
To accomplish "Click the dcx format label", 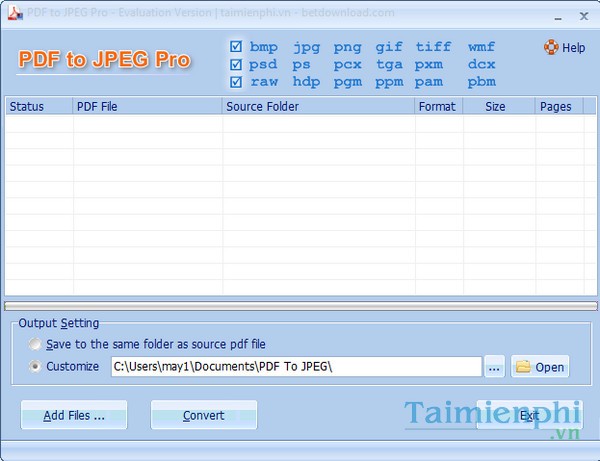I will coord(481,64).
